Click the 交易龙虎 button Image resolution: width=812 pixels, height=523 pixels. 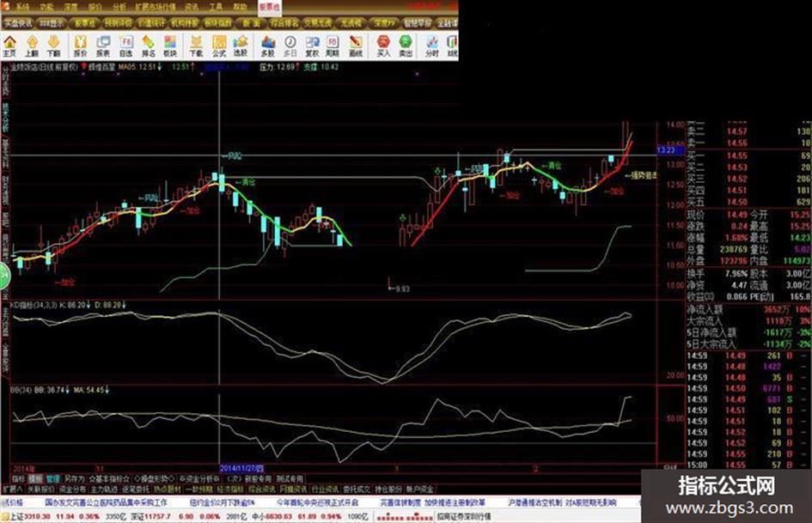317,23
